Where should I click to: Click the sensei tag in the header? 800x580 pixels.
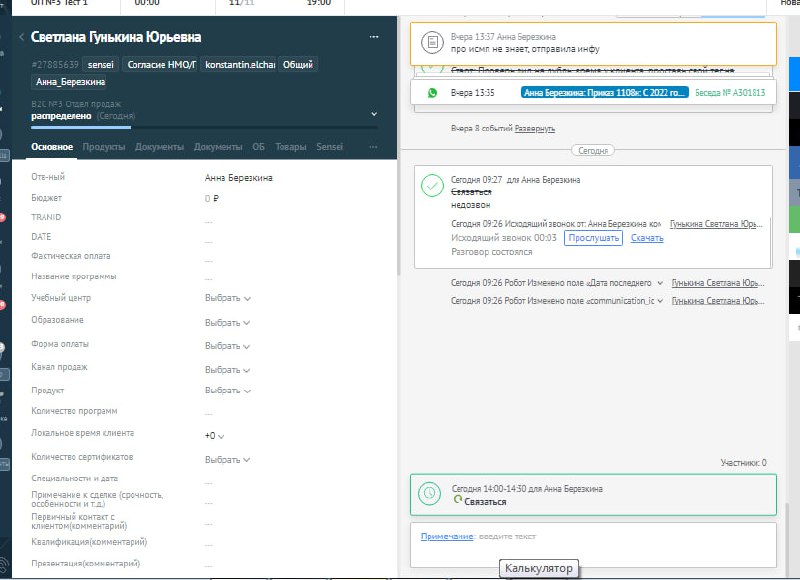click(101, 65)
